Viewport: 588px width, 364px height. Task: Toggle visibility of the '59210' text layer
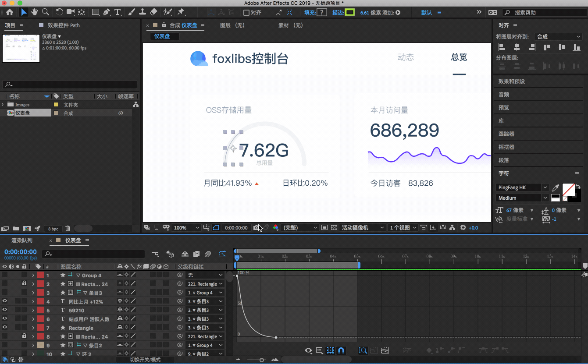pyautogui.click(x=4, y=310)
